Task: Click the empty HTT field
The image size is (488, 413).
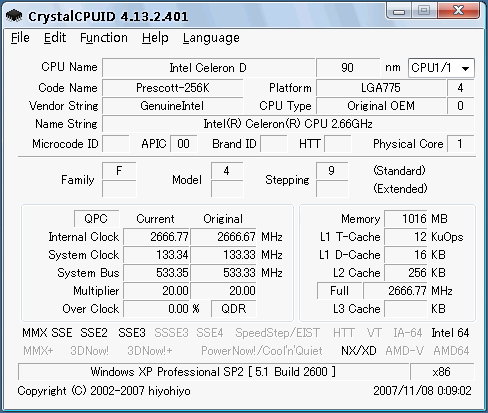Action: coord(338,144)
